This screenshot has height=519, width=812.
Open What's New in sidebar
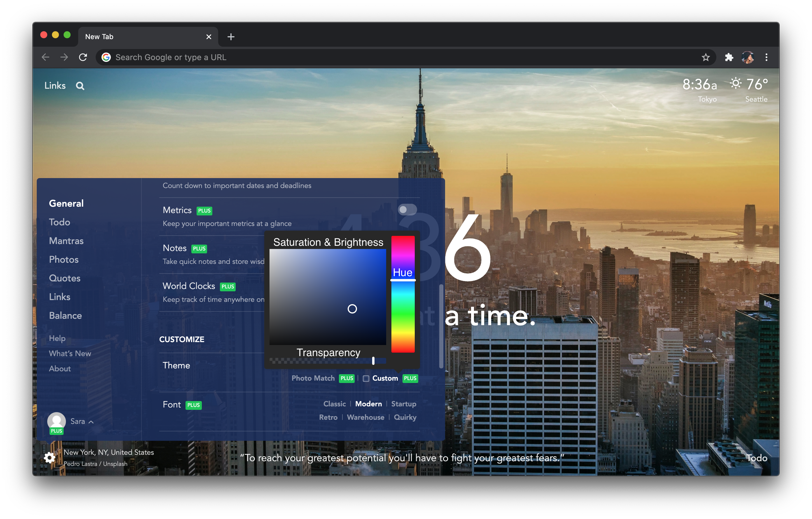tap(70, 353)
